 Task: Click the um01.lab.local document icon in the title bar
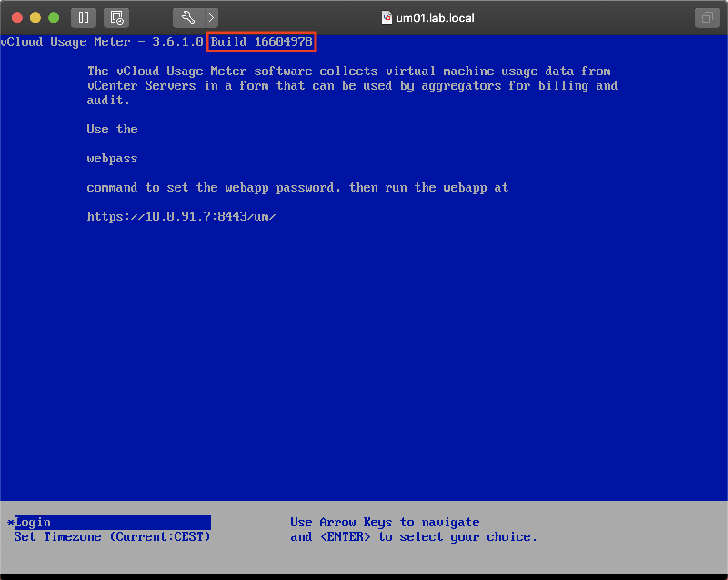tap(387, 18)
